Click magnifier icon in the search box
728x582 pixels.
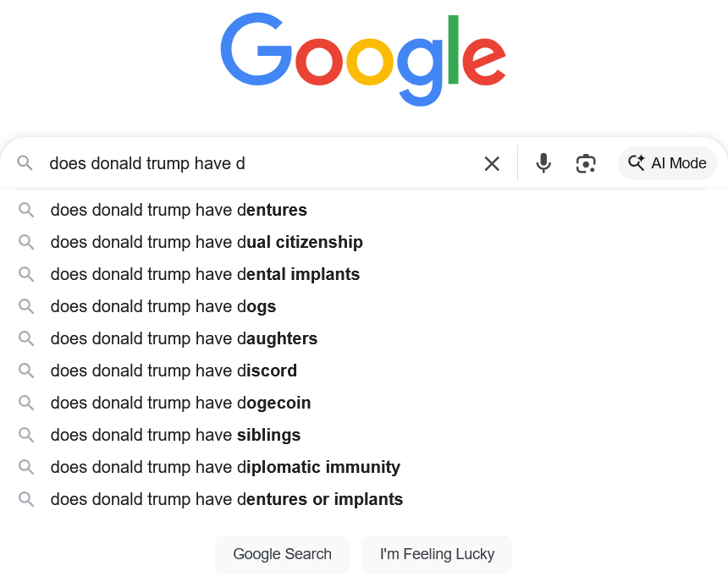(25, 163)
